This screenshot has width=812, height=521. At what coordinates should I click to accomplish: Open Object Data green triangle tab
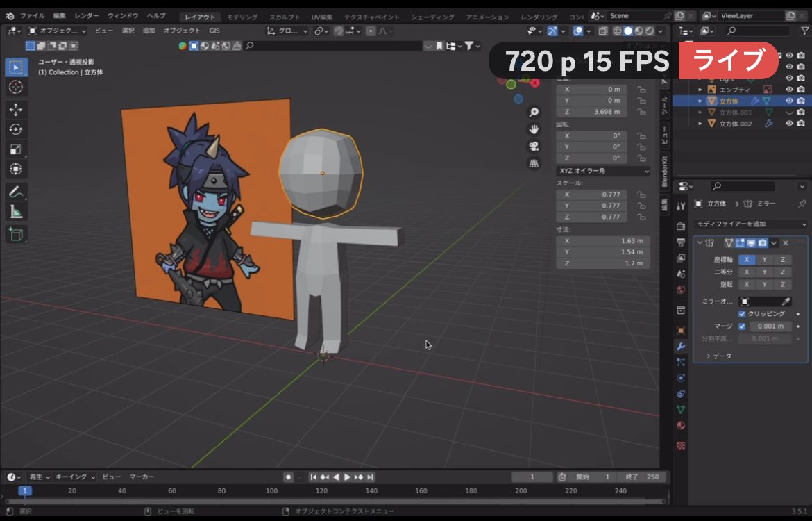681,410
